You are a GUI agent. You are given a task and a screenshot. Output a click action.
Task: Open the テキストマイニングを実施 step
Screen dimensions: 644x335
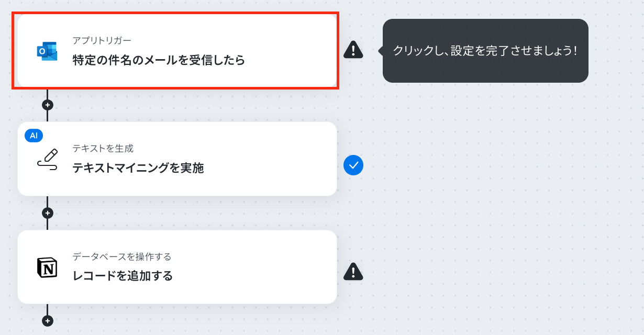(177, 159)
